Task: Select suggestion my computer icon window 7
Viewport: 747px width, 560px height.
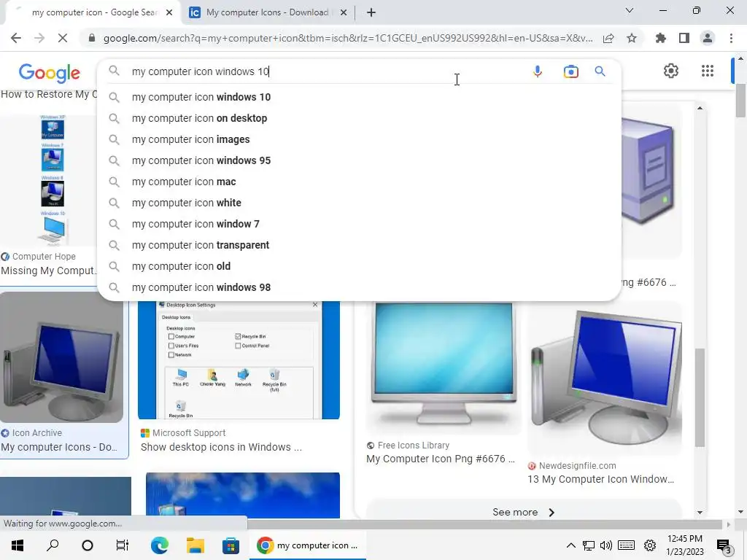Action: coord(359,224)
